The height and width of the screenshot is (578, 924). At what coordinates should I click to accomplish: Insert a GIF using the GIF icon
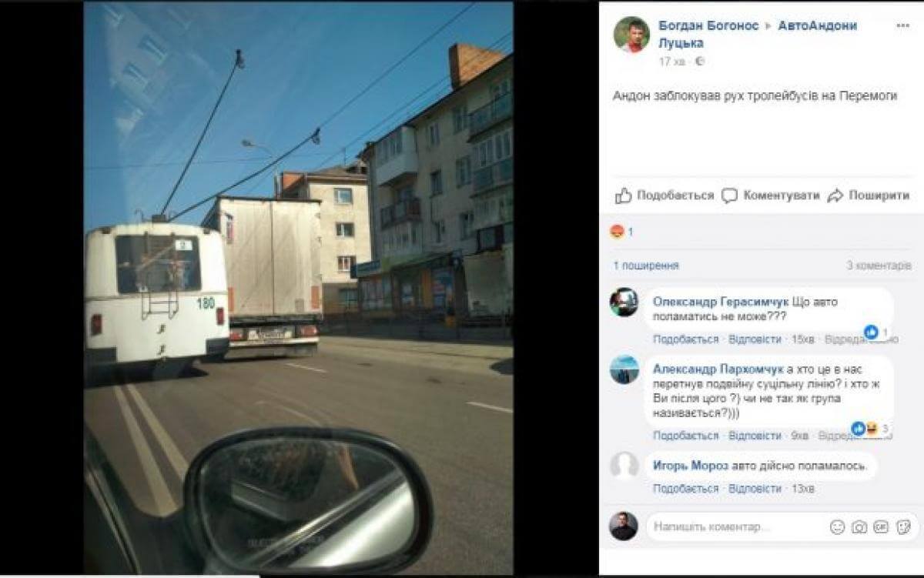(x=881, y=527)
